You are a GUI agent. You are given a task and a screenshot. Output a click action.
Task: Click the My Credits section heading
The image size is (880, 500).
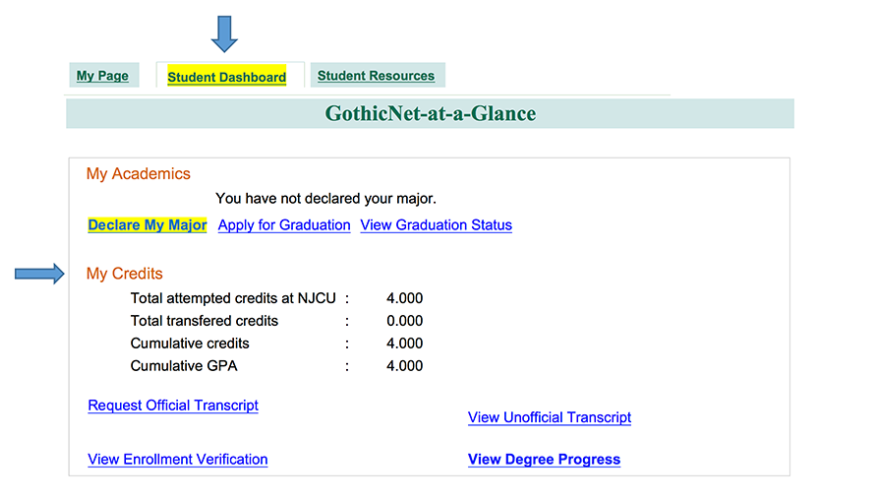(x=124, y=273)
